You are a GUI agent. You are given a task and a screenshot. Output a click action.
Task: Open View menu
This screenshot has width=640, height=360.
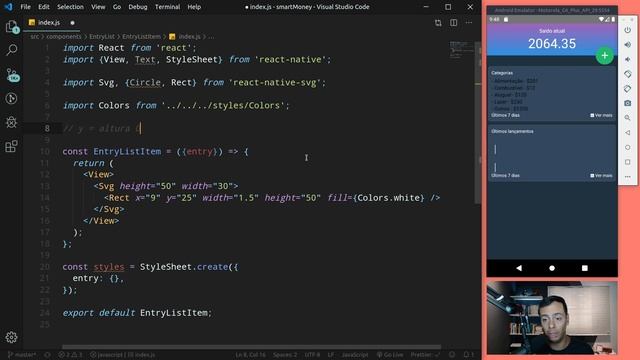coord(98,7)
